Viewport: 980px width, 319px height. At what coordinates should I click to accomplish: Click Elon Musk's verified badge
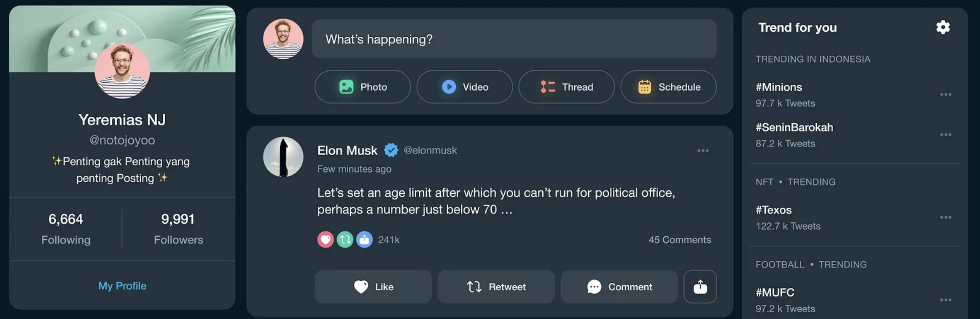pos(391,150)
